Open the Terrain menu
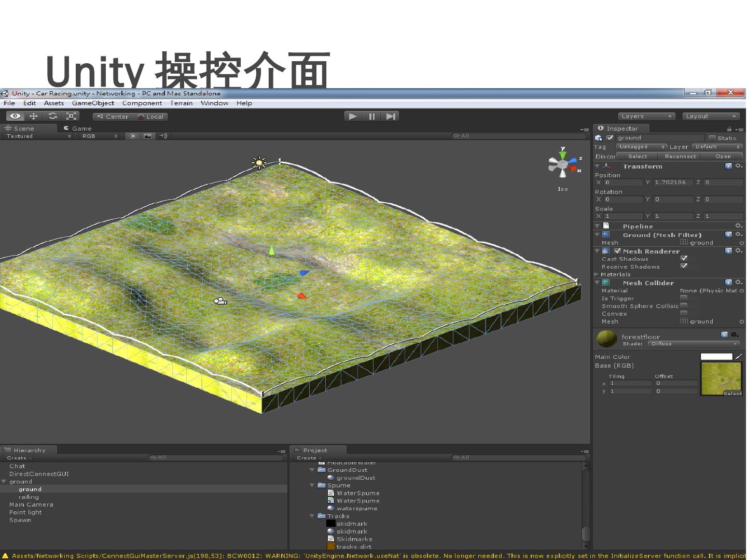 (x=181, y=103)
